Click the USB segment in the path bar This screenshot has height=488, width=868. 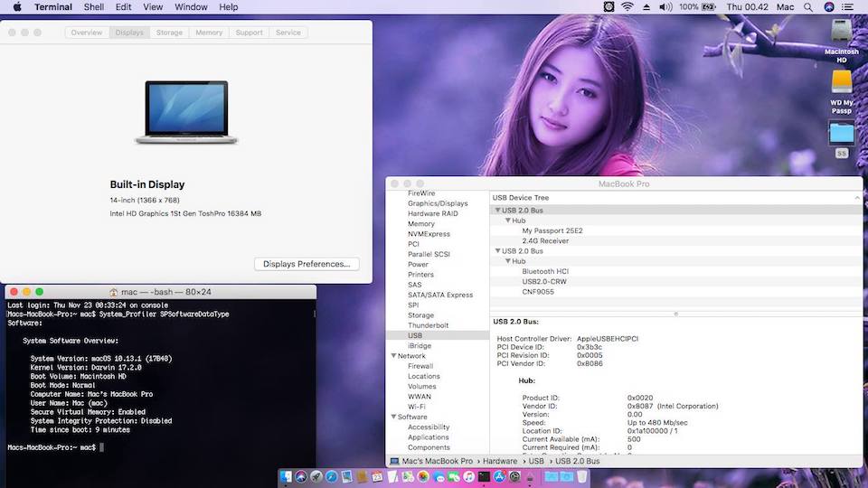pyautogui.click(x=537, y=461)
